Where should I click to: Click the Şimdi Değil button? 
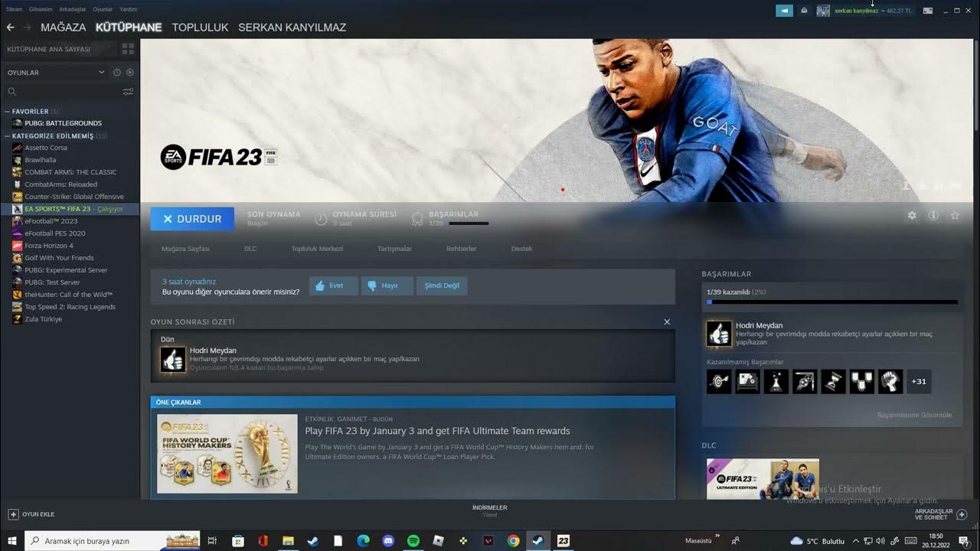coord(442,285)
